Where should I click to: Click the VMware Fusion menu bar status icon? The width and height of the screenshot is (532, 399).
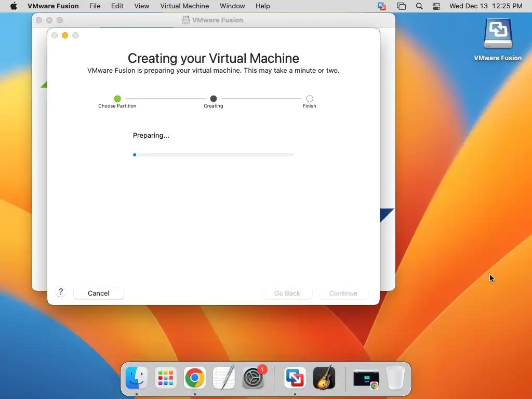tap(382, 6)
